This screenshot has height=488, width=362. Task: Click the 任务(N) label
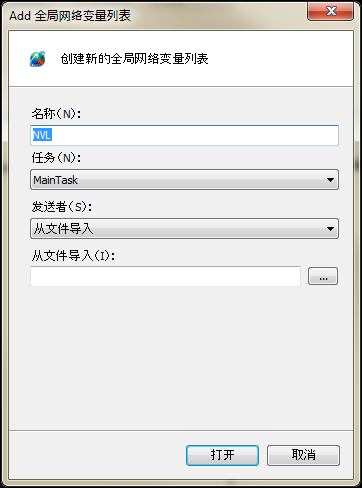point(56,158)
